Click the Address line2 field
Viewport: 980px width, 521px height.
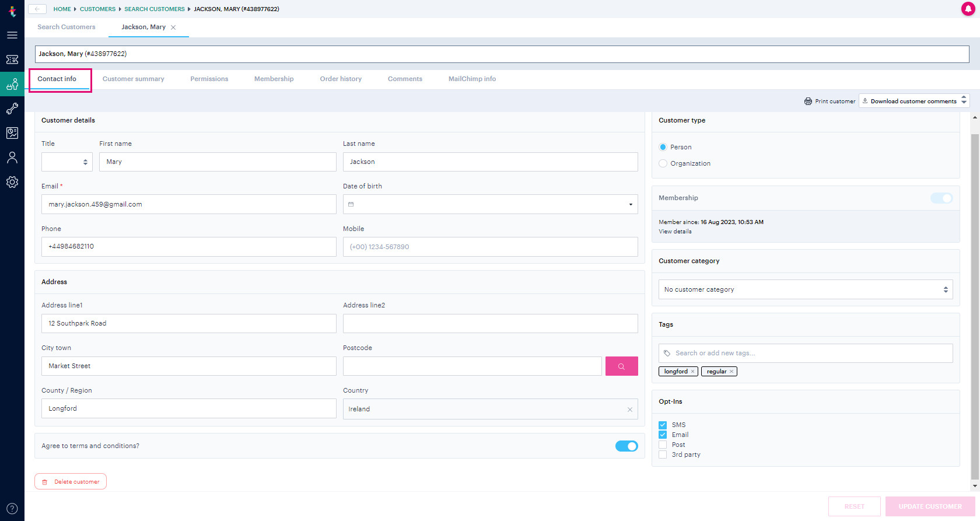[490, 324]
